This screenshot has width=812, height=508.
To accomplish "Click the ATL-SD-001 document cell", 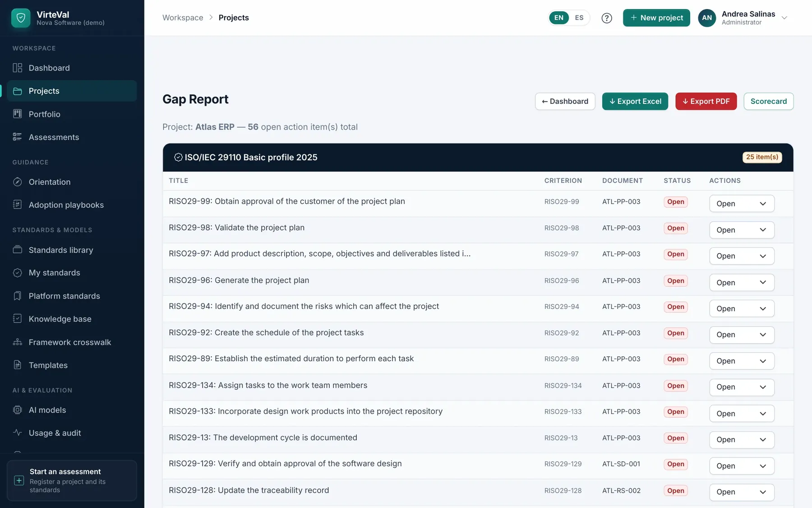I will pyautogui.click(x=621, y=464).
